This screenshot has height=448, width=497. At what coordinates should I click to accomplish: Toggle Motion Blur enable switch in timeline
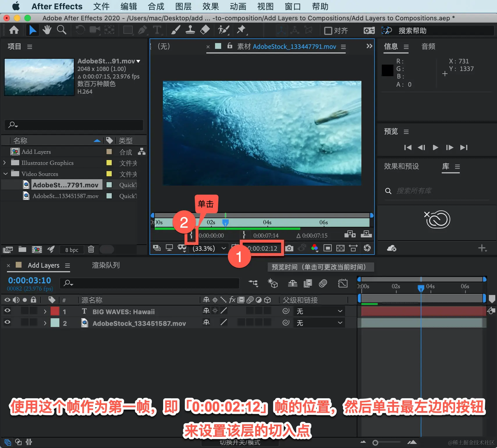pos(323,283)
